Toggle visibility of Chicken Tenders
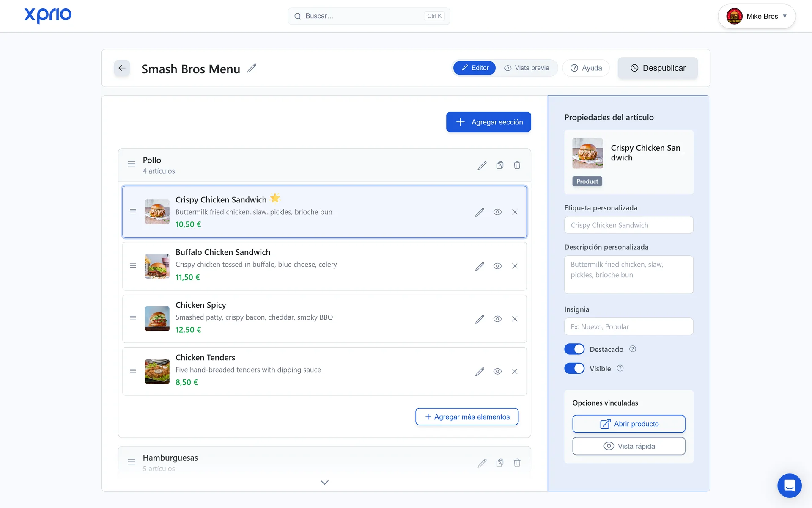Screen dimensions: 812x508 [497, 372]
